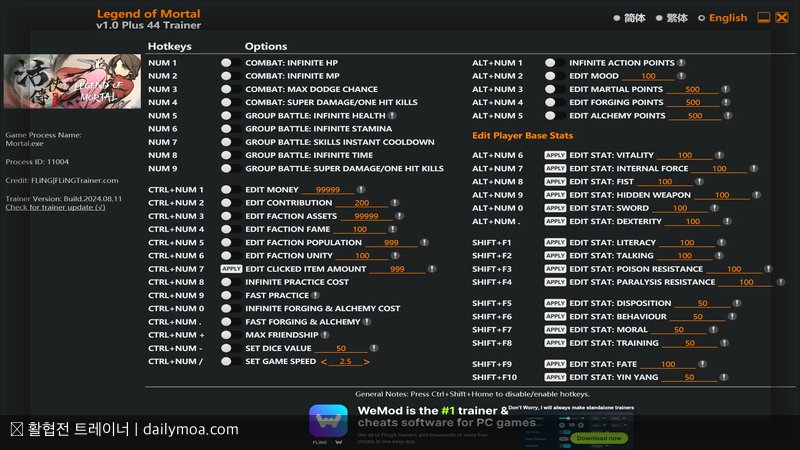Click info icon beside Fast Practice
The width and height of the screenshot is (800, 450).
pos(317,295)
